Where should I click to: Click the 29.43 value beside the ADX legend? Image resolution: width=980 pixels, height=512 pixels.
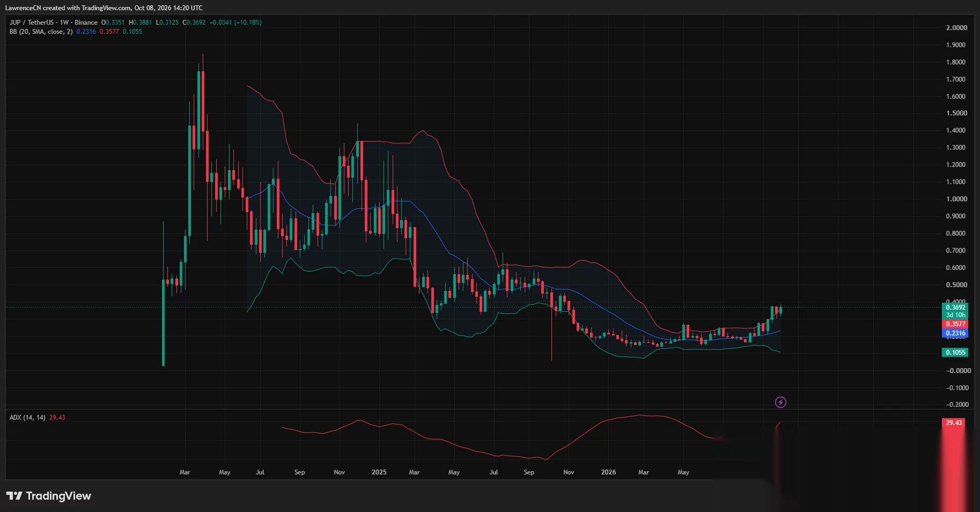click(57, 418)
